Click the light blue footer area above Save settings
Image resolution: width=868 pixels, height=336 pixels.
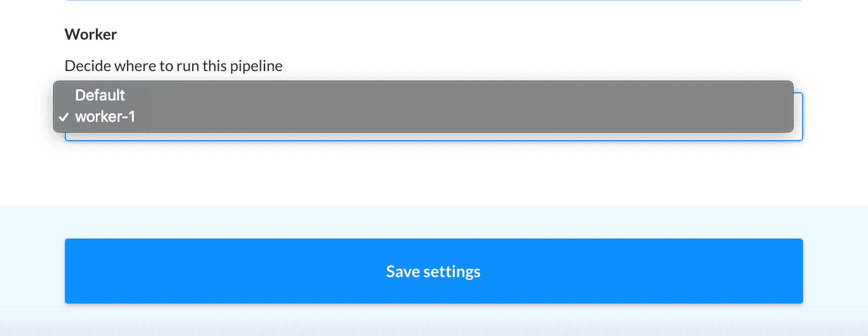click(x=433, y=222)
